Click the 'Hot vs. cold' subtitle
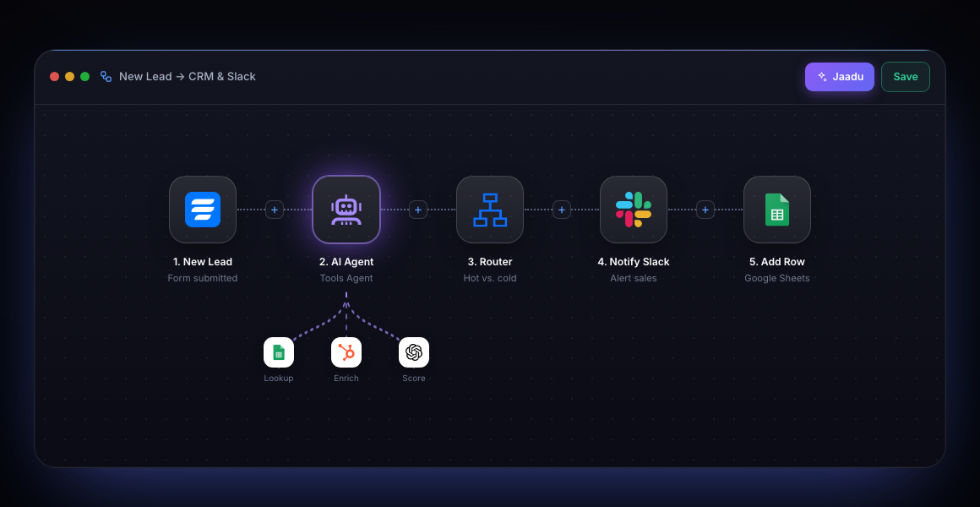The height and width of the screenshot is (507, 980). point(490,278)
